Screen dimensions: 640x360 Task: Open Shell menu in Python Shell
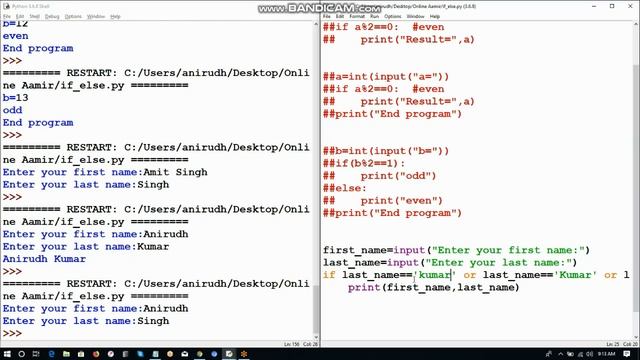34,16
